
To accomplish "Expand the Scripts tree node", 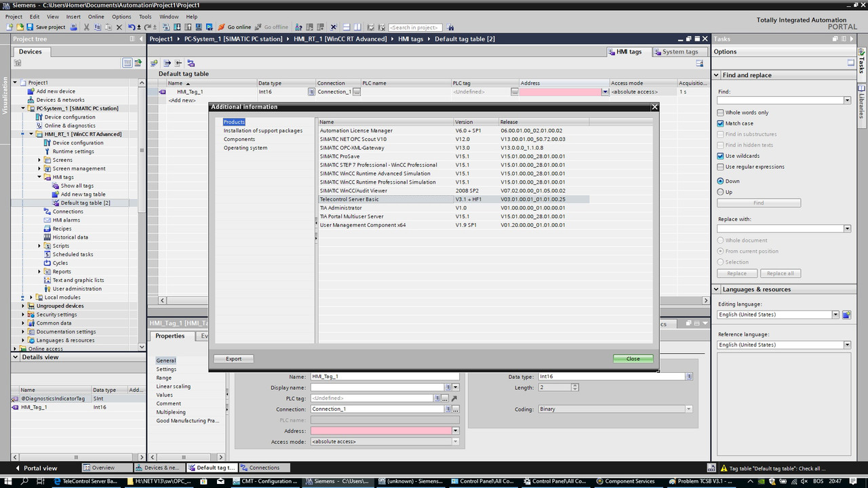I will pos(39,246).
